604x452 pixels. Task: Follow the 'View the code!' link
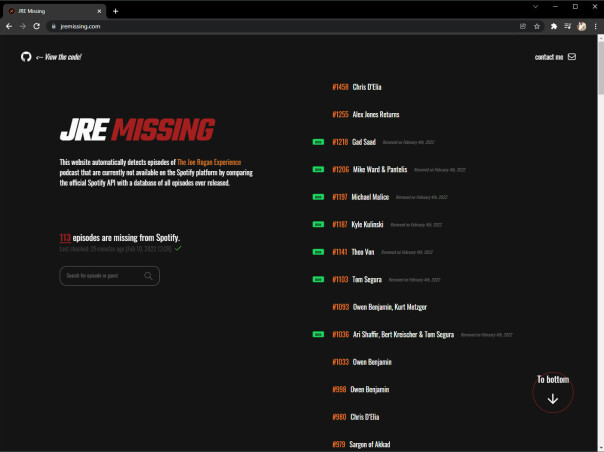(59, 57)
